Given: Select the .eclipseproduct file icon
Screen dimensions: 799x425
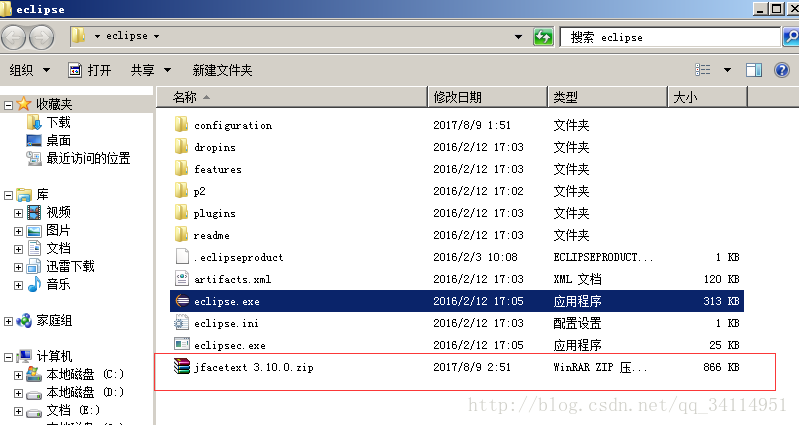Looking at the screenshot, I should point(182,256).
